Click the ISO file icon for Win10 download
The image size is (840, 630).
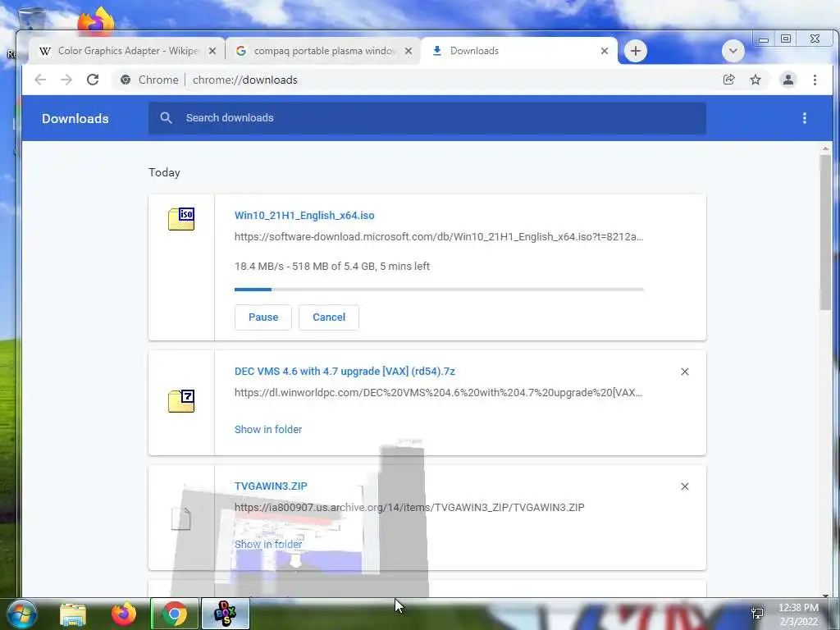click(181, 218)
